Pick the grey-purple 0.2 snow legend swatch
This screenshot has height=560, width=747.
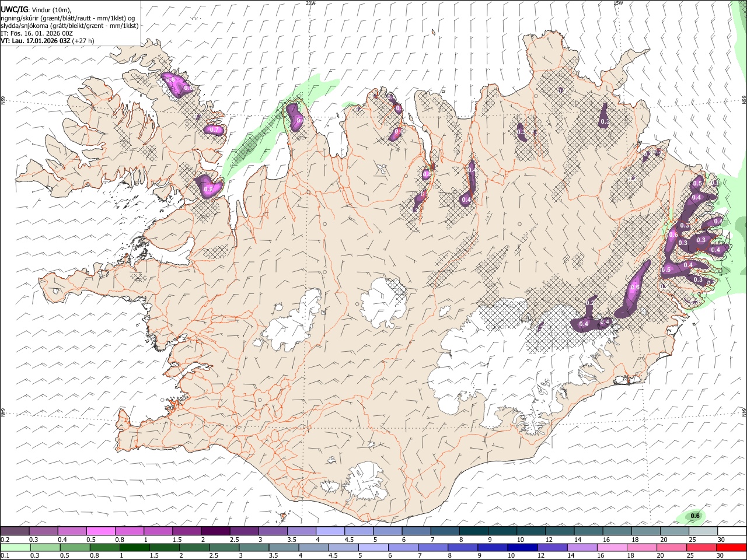pos(15,531)
